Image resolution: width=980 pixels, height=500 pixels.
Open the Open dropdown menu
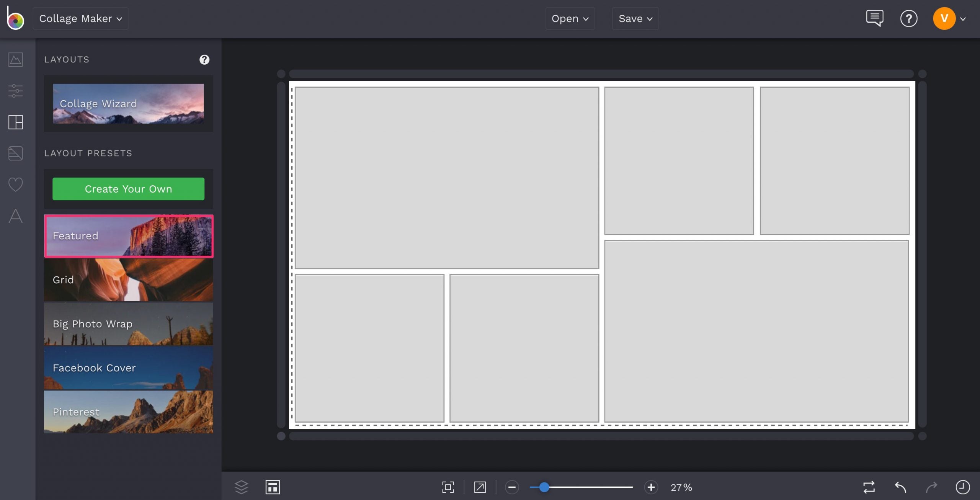570,18
